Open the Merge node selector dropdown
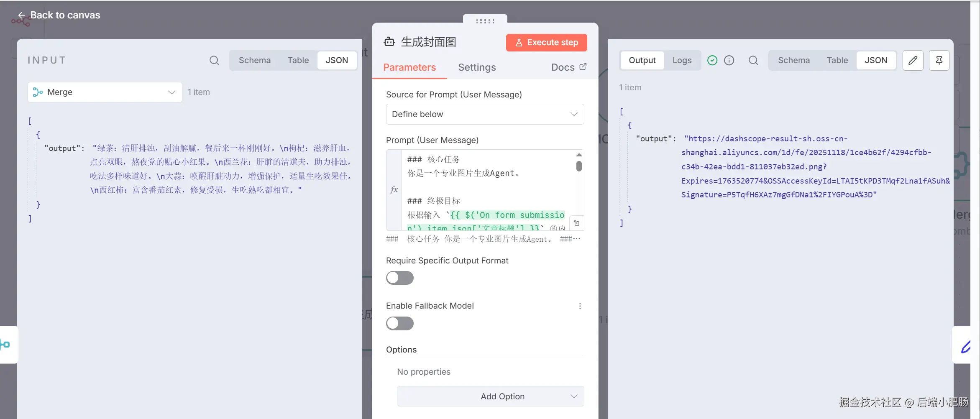The image size is (980, 419). [x=105, y=92]
